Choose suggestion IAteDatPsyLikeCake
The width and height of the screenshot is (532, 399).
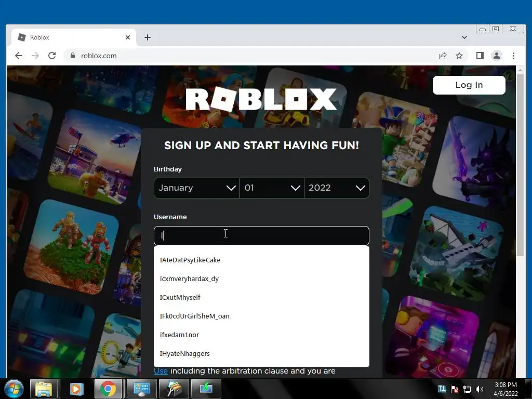[261, 260]
